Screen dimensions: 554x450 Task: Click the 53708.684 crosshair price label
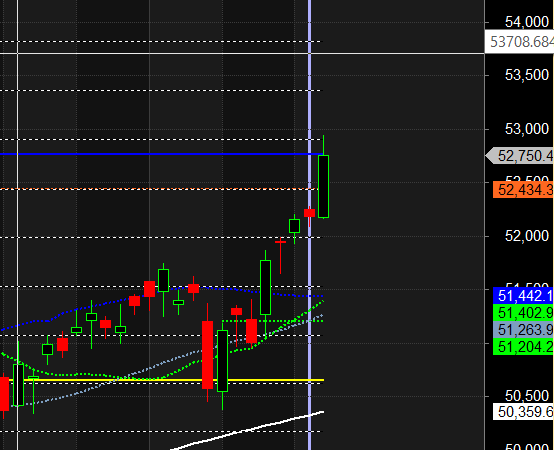pos(519,42)
